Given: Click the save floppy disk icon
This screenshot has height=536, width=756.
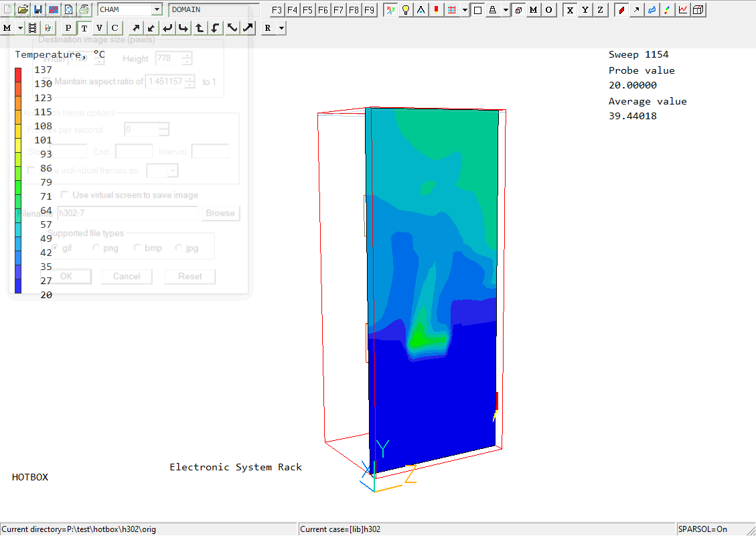Looking at the screenshot, I should [38, 9].
